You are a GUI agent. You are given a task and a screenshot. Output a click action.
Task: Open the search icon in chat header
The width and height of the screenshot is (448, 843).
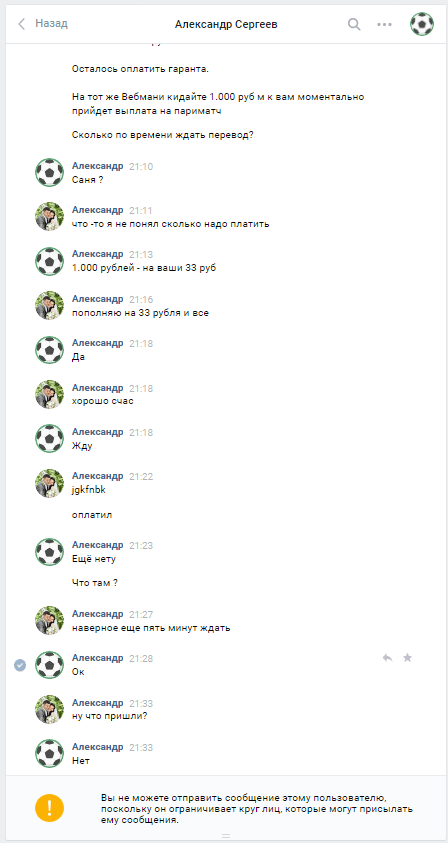pyautogui.click(x=354, y=24)
